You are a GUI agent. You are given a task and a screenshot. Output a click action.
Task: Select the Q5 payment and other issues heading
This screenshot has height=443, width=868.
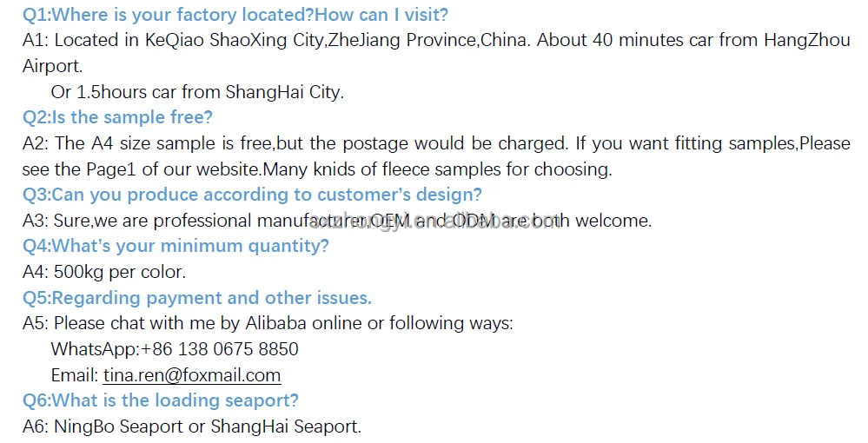[196, 298]
